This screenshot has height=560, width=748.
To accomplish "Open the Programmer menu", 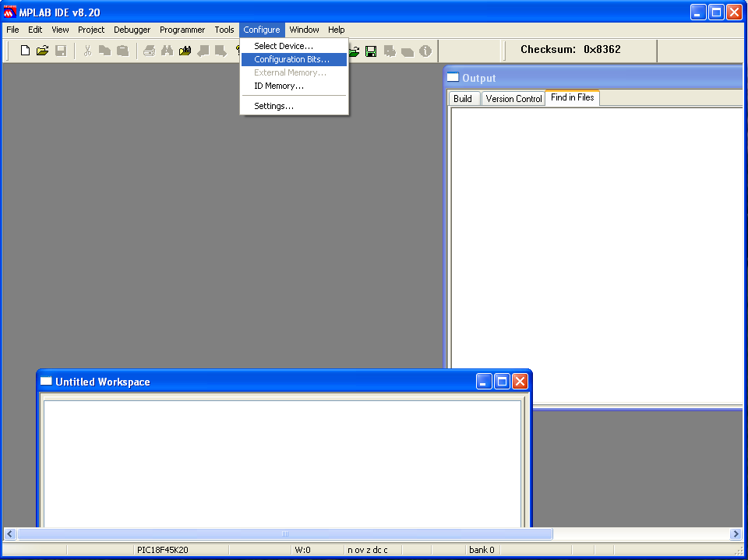I will tap(182, 30).
